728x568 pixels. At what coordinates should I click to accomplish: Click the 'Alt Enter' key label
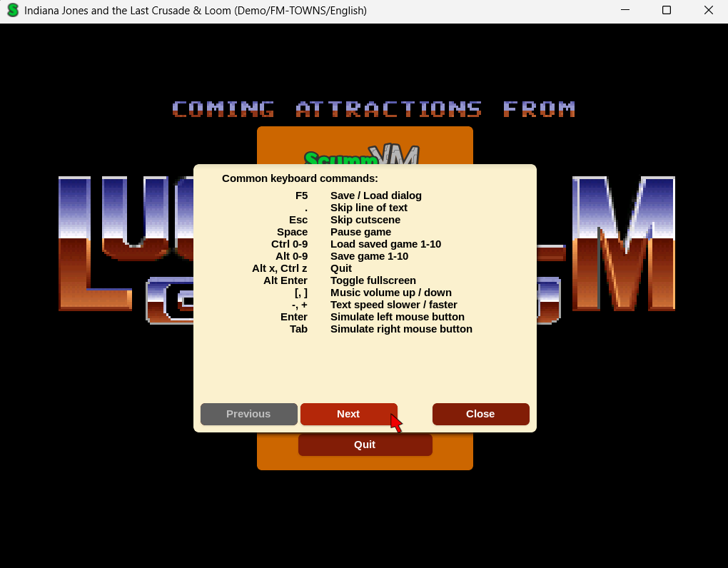(285, 280)
